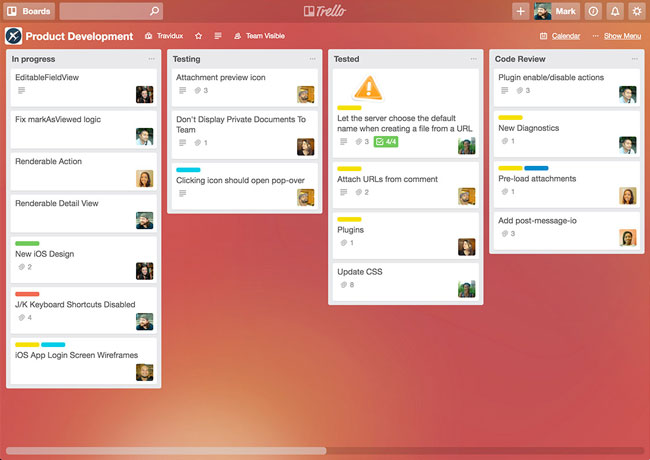
Task: Click cyan label on iOS App Login card
Action: pos(53,344)
